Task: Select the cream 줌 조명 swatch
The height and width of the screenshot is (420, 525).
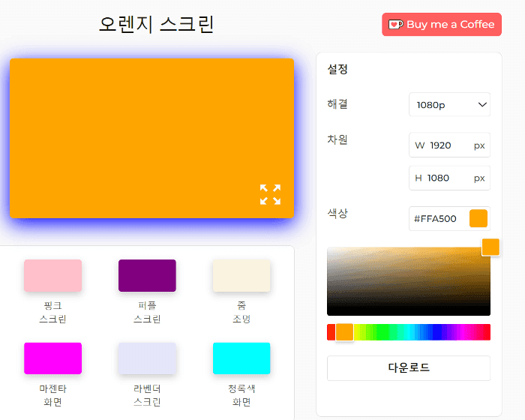Action: 241,275
